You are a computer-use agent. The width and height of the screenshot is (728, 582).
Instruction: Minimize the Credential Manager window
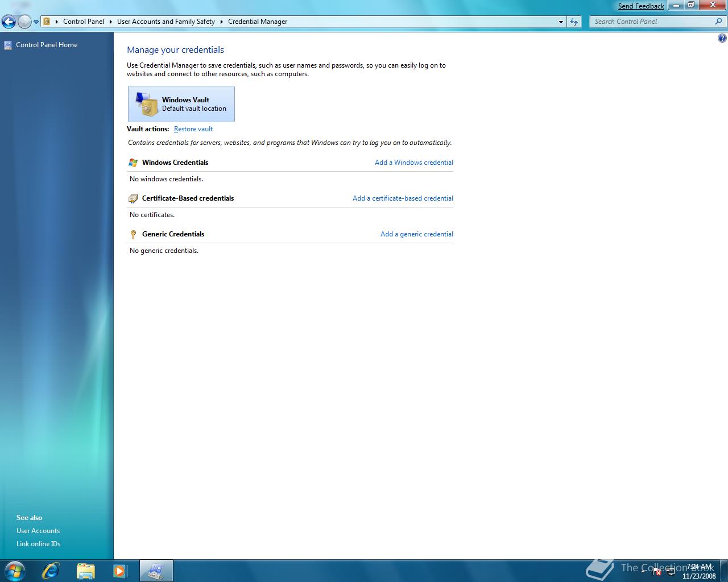(676, 5)
